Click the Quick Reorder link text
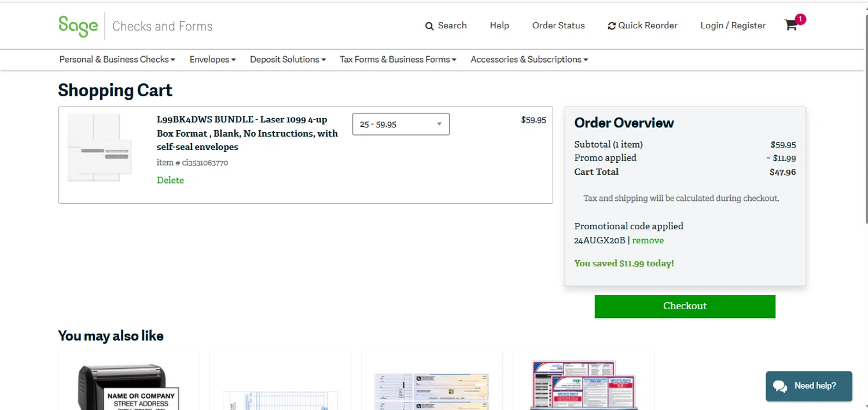The width and height of the screenshot is (868, 410). click(648, 25)
